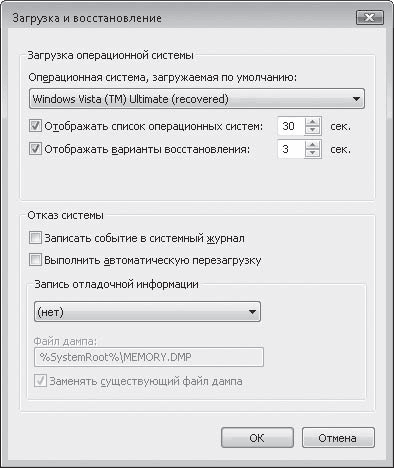
Task: Enable 'Выполнить автоматическую перезагрузку' checkbox
Action: (35, 260)
